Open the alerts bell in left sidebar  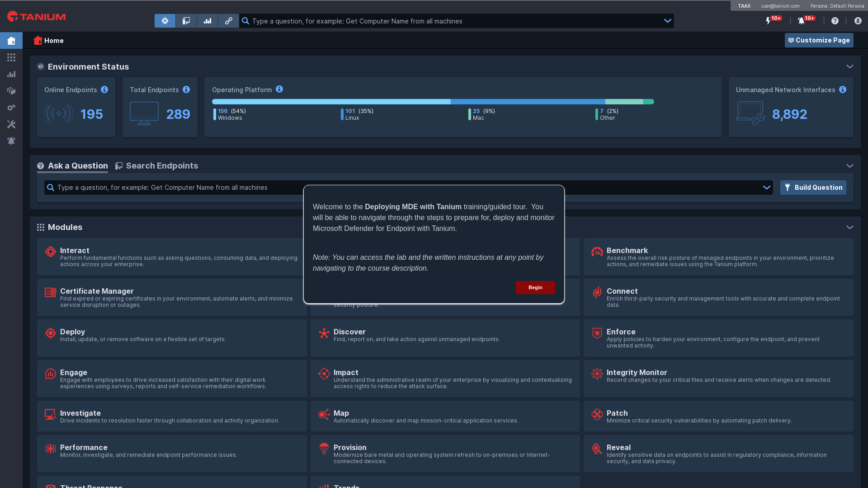coord(11,141)
